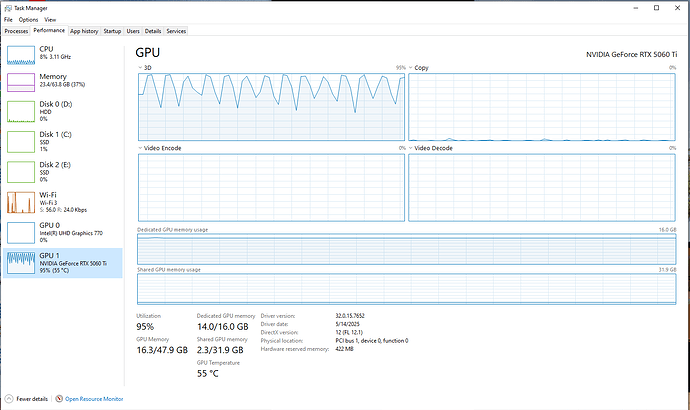Click the Fewer details arrow icon
690x410 pixels.
(x=9, y=399)
